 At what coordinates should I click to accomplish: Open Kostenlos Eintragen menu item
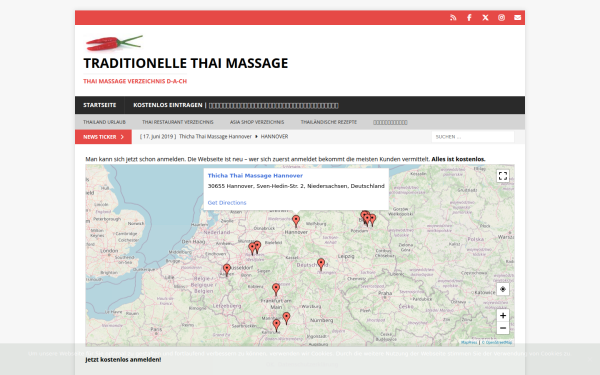pyautogui.click(x=235, y=105)
